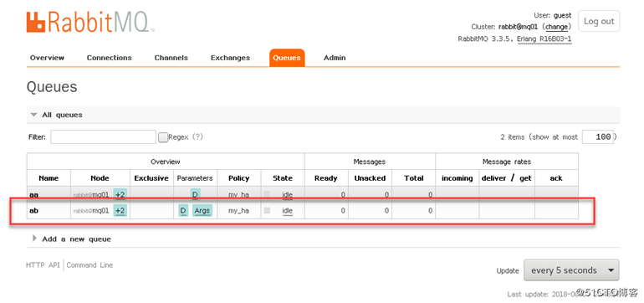Open the Exchanges tab
The image size is (644, 303).
(x=230, y=58)
